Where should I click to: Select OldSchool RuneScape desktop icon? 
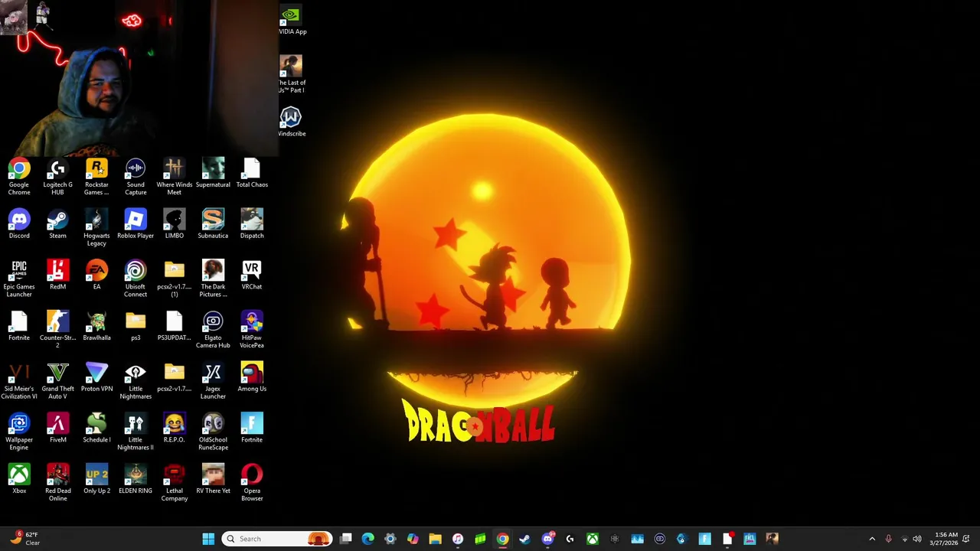[x=213, y=432]
